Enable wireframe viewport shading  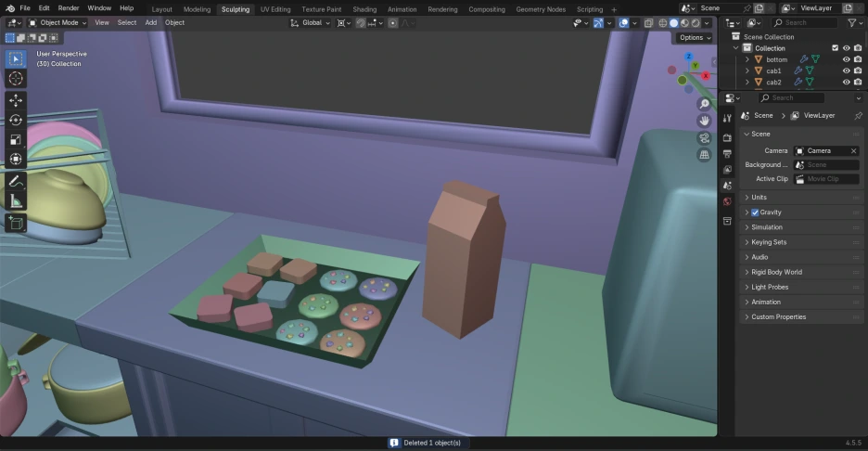[663, 22]
